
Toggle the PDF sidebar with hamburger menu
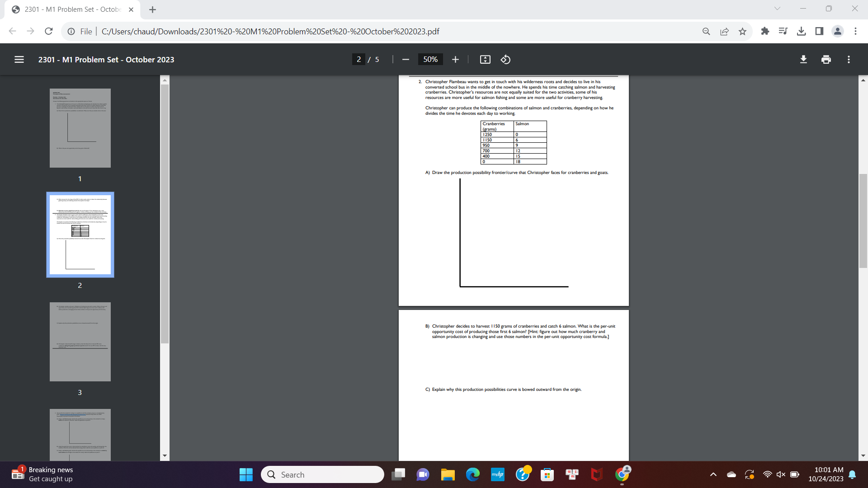pos(19,59)
